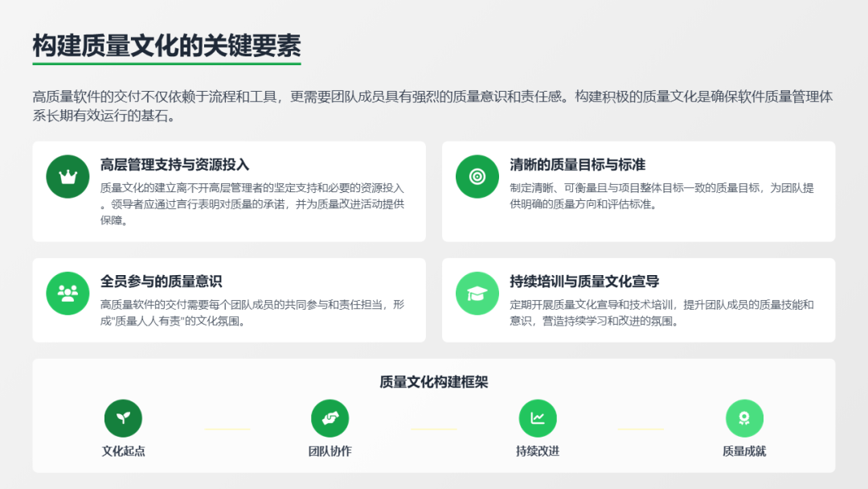Select the heading 清晰的质量目标与标准

[577, 165]
